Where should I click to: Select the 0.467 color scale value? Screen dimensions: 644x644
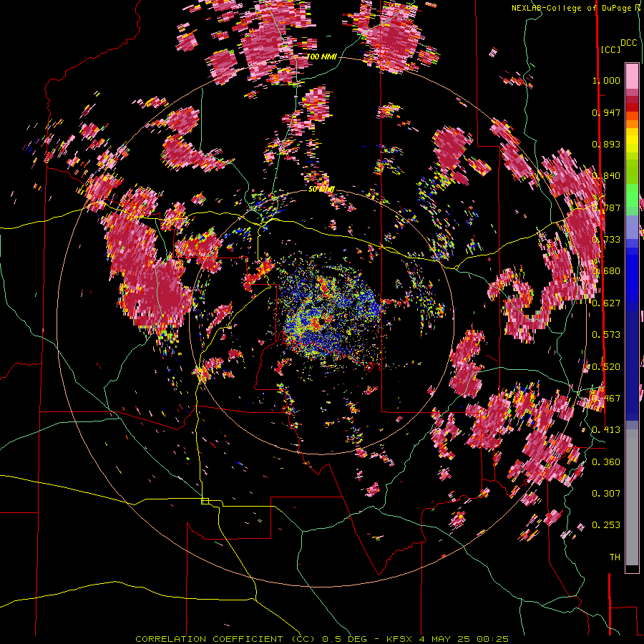click(x=606, y=399)
